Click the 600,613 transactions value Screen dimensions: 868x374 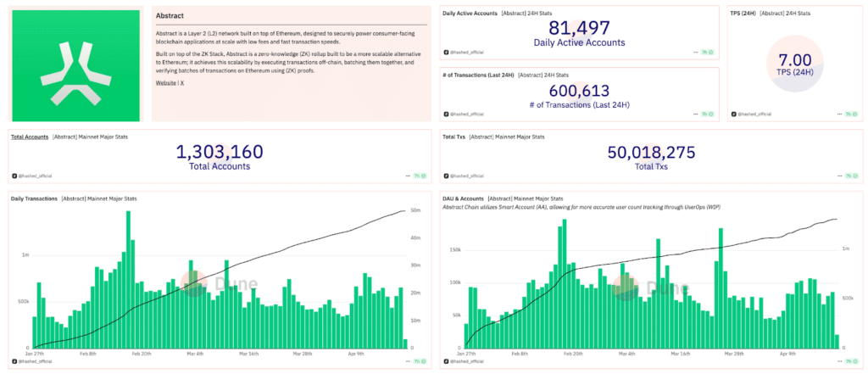point(579,90)
